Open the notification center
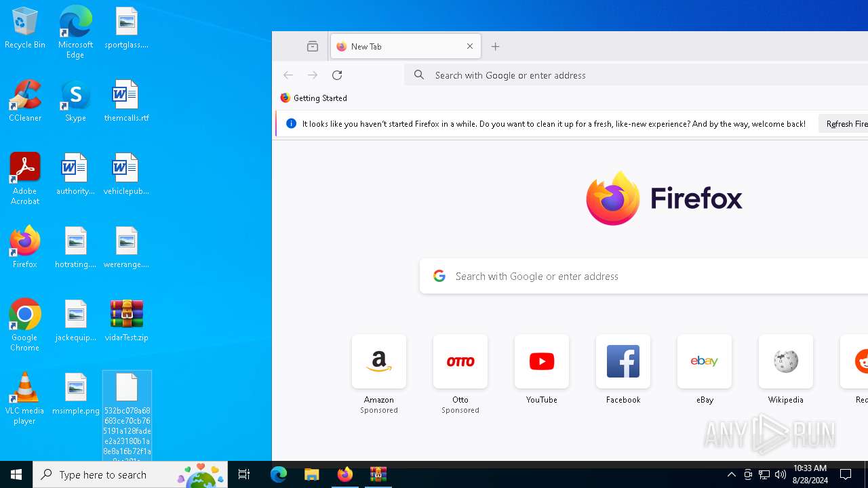868x488 pixels. 846,474
